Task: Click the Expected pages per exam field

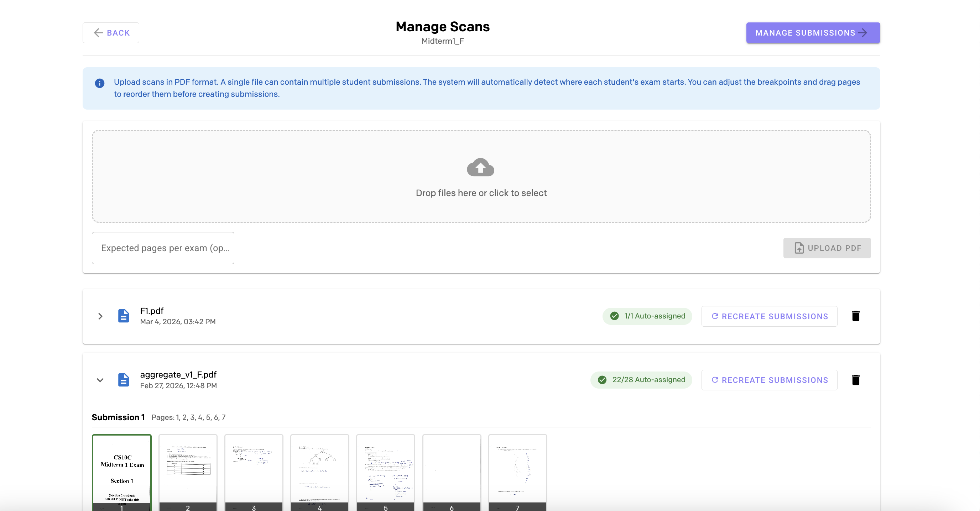Action: [163, 248]
